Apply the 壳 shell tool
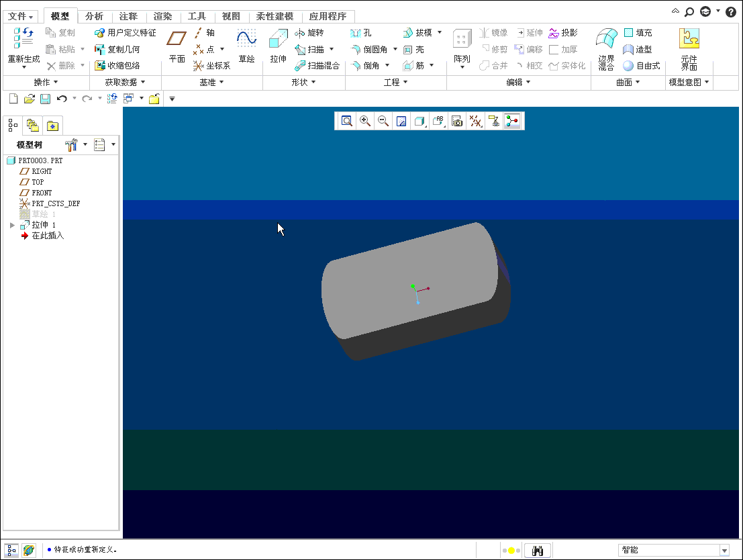 pos(413,49)
